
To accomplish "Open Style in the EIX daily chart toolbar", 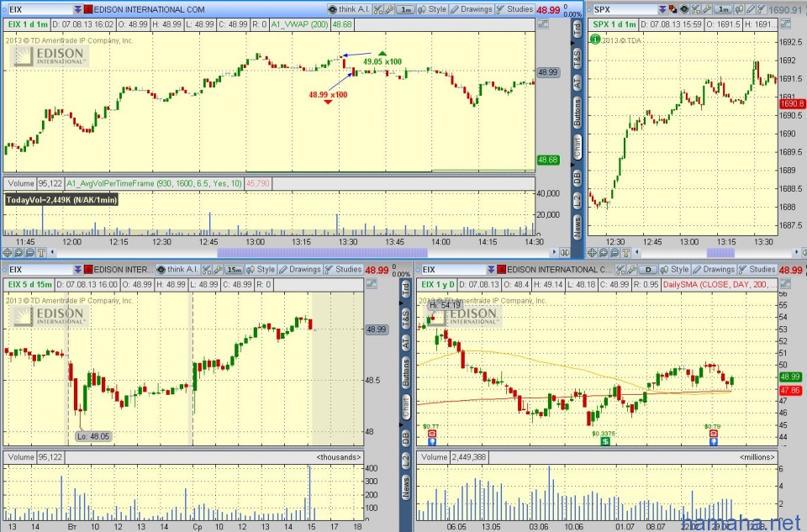I will 675,270.
